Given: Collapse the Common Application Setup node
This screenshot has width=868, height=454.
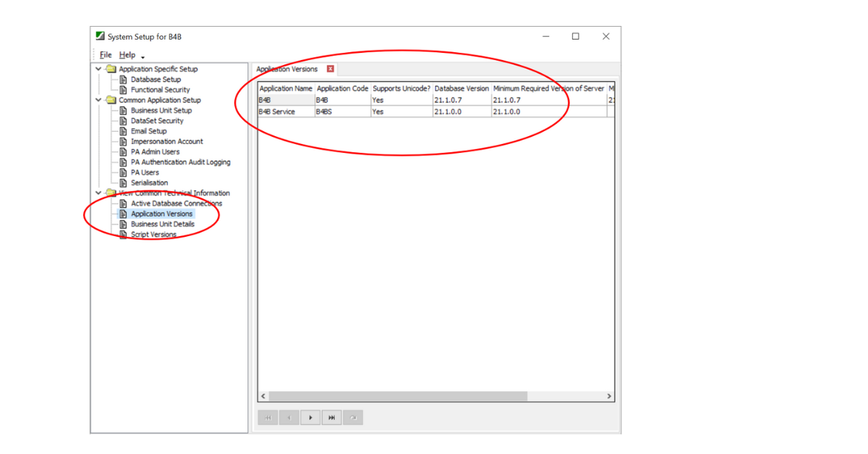Looking at the screenshot, I should (99, 100).
